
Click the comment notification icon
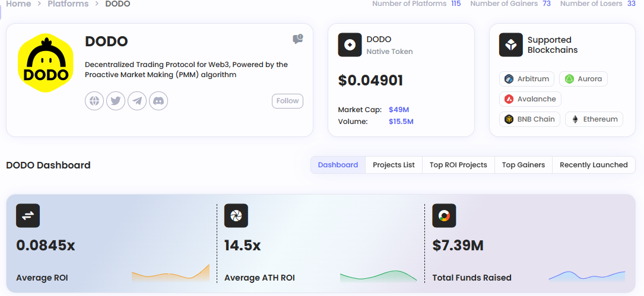tap(298, 39)
